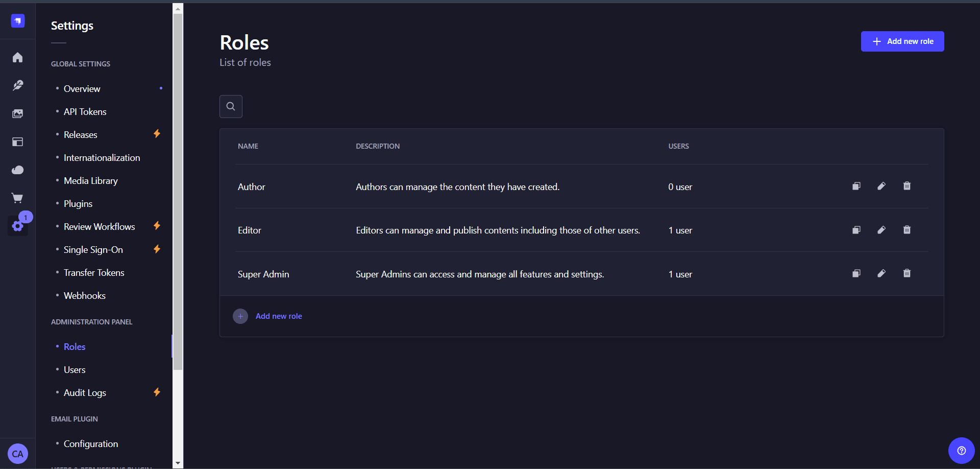The height and width of the screenshot is (469, 980).
Task: Open the Super Admin role row
Action: (x=582, y=274)
